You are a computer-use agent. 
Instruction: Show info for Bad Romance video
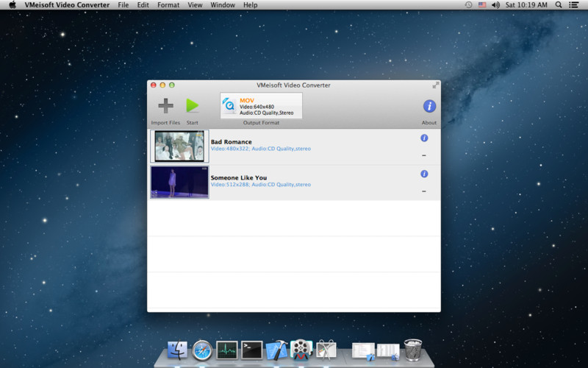424,138
